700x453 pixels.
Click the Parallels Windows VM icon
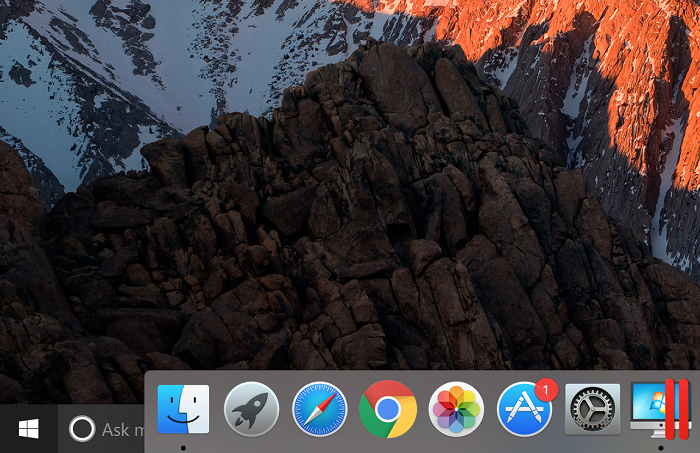point(661,409)
